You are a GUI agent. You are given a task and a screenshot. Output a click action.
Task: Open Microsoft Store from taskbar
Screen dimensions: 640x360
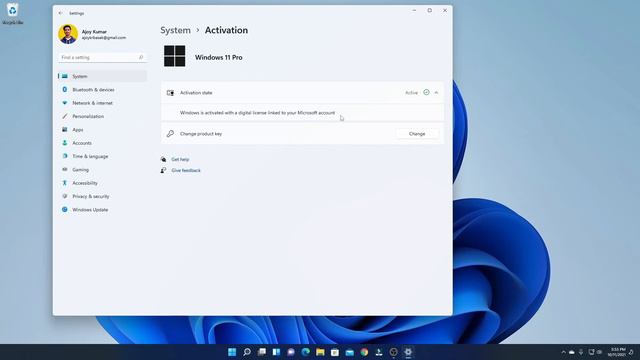(335, 352)
